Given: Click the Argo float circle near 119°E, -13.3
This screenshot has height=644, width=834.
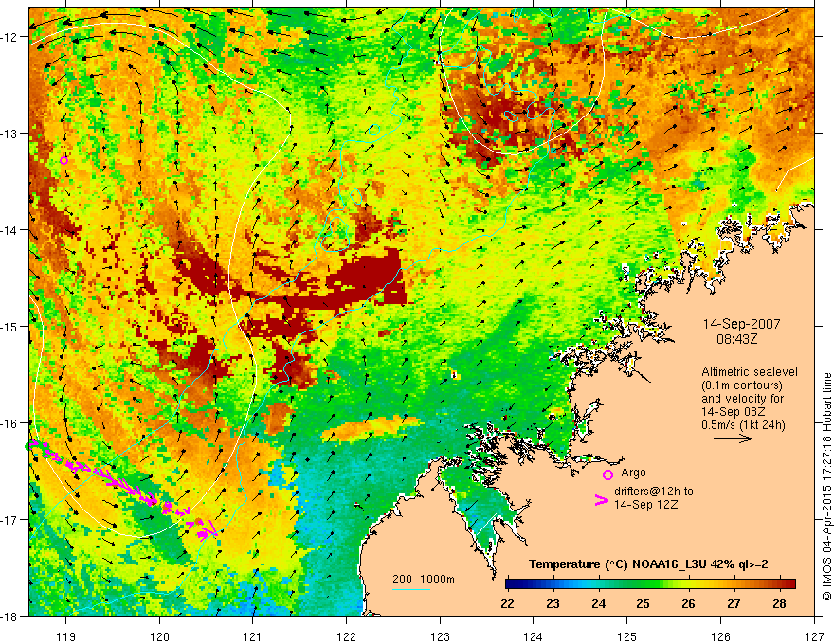Looking at the screenshot, I should (x=63, y=160).
